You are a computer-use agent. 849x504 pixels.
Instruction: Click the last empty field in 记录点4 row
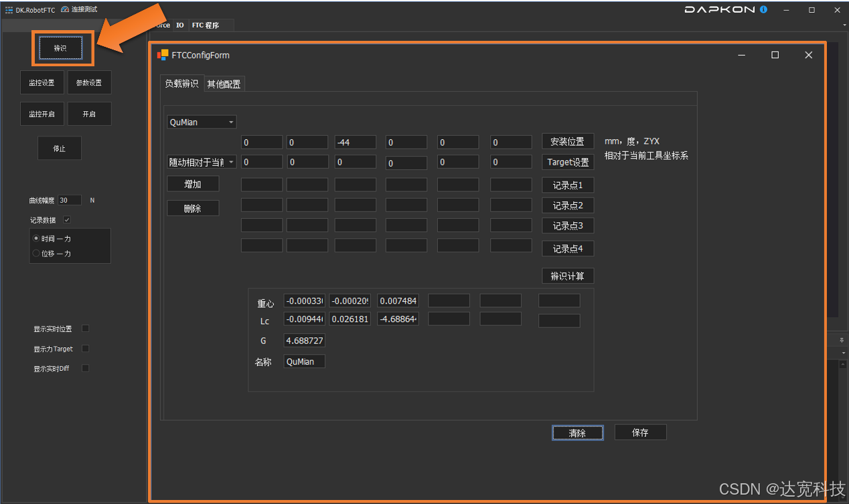coord(511,245)
